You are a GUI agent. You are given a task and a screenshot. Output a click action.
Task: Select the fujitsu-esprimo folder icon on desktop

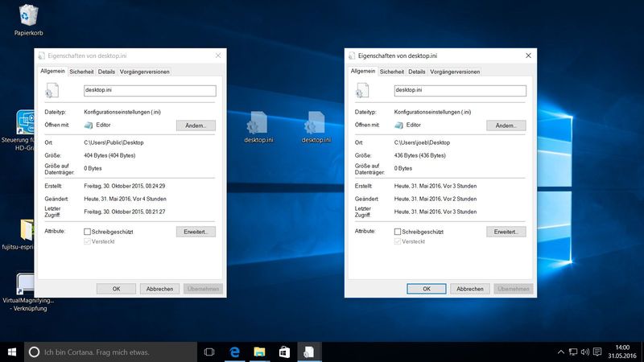pos(27,230)
